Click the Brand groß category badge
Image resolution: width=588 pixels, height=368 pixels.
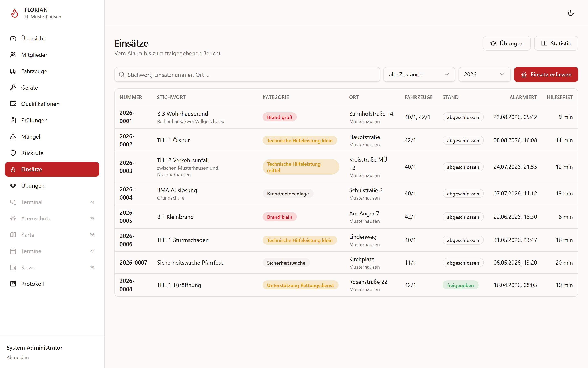point(280,117)
